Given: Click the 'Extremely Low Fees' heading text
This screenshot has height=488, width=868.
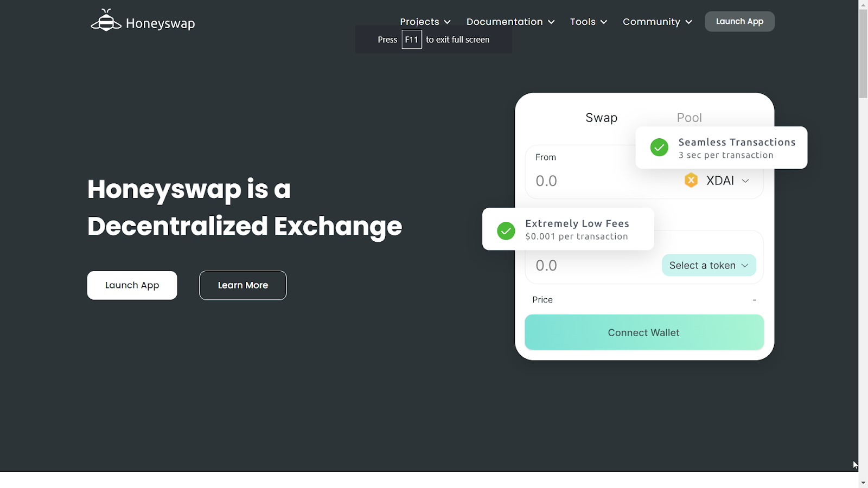Looking at the screenshot, I should tap(577, 223).
